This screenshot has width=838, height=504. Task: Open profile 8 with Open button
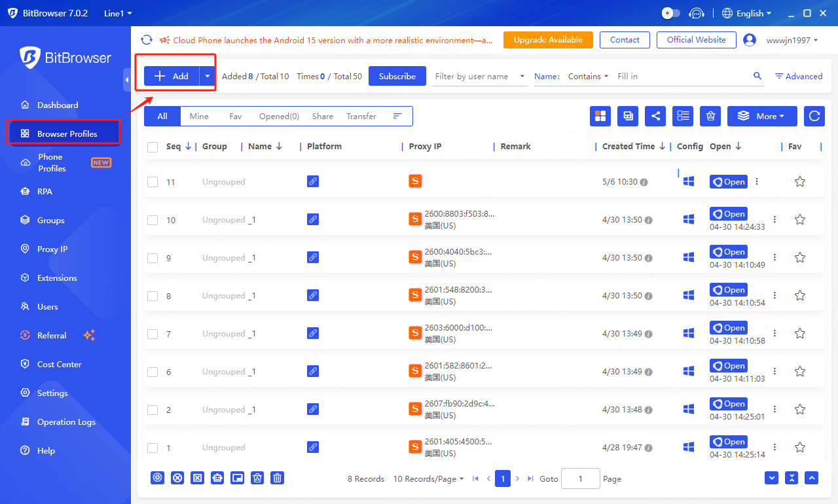(729, 290)
